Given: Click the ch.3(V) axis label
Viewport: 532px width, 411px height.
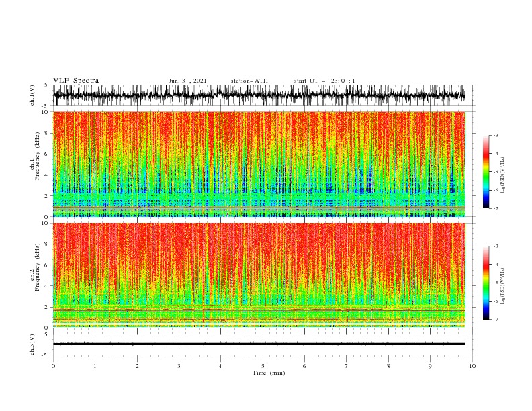Looking at the screenshot, I should (x=32, y=345).
